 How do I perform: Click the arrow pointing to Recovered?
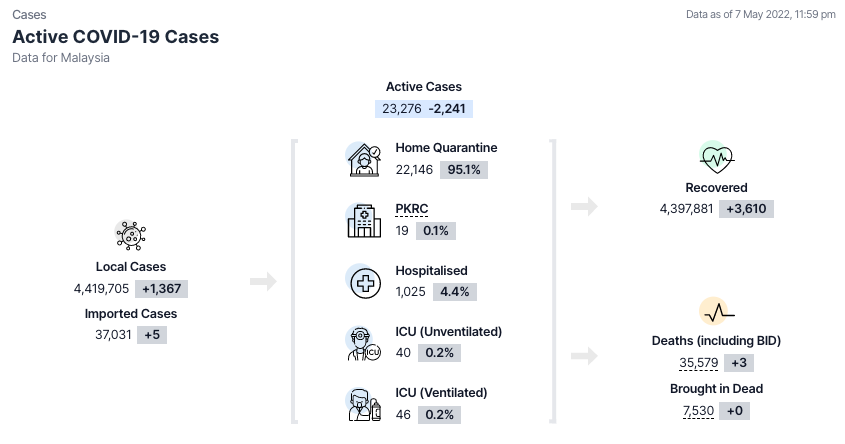click(x=584, y=206)
